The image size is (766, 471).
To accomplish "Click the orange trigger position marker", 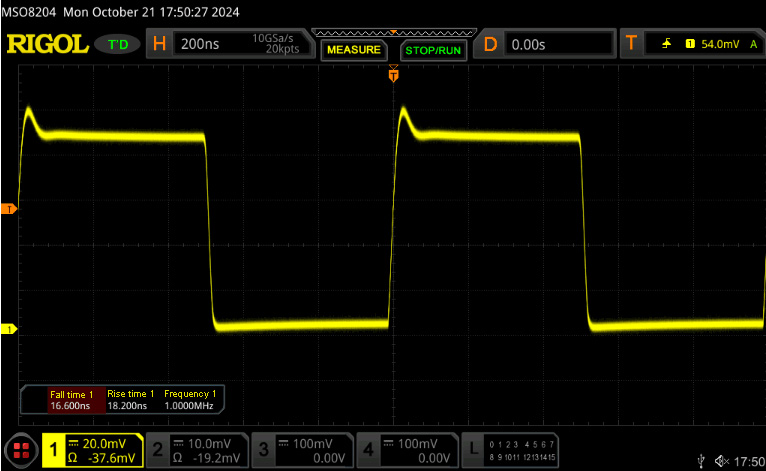I will pyautogui.click(x=393, y=74).
